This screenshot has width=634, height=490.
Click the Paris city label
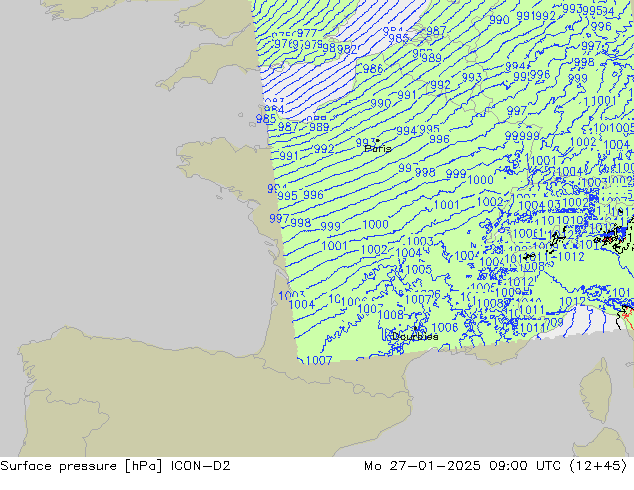(378, 148)
